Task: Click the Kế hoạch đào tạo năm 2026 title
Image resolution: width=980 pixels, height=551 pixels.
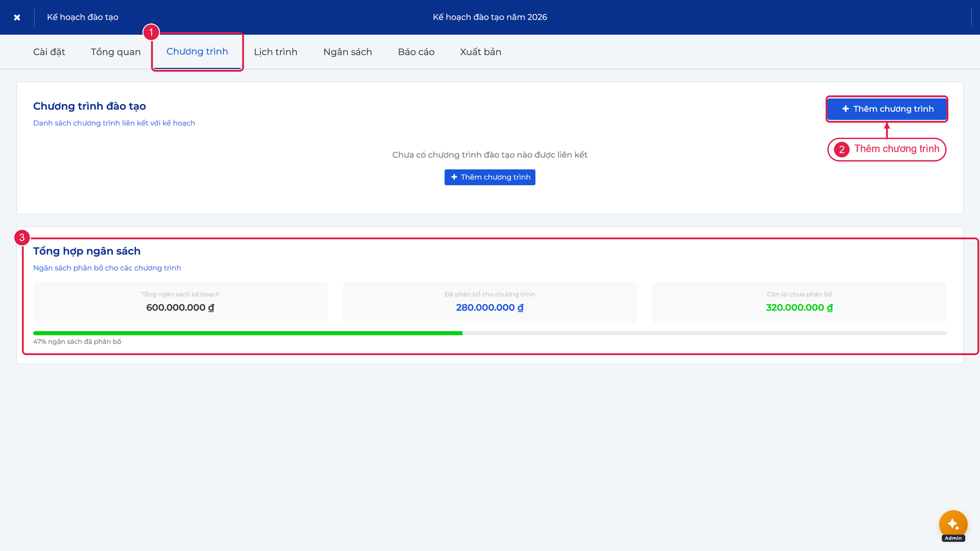Action: click(x=490, y=17)
